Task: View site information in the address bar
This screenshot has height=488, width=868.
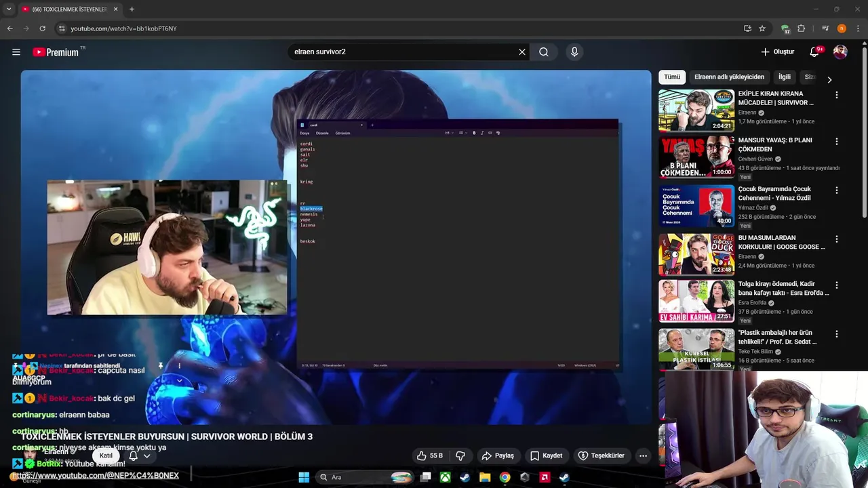Action: tap(62, 28)
